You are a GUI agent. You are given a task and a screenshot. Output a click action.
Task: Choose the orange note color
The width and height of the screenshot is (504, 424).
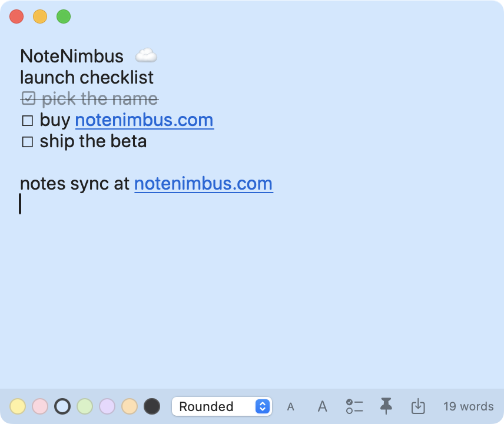(130, 406)
